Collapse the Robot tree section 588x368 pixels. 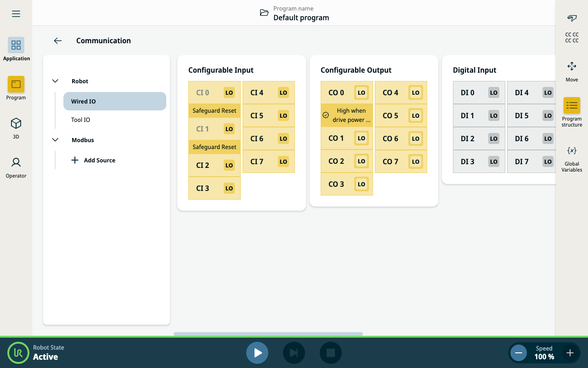(x=56, y=81)
